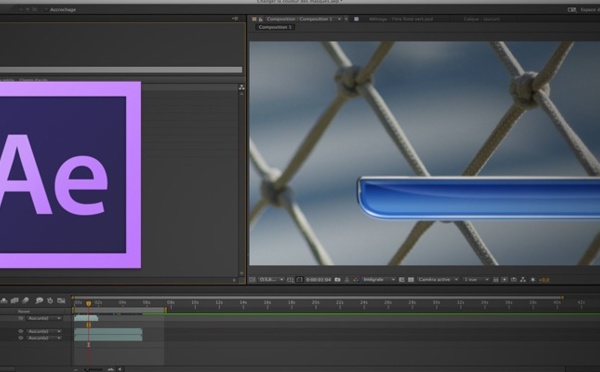This screenshot has height=372, width=600.
Task: Toggle the Accrochage snapping option
Action: pyautogui.click(x=59, y=10)
